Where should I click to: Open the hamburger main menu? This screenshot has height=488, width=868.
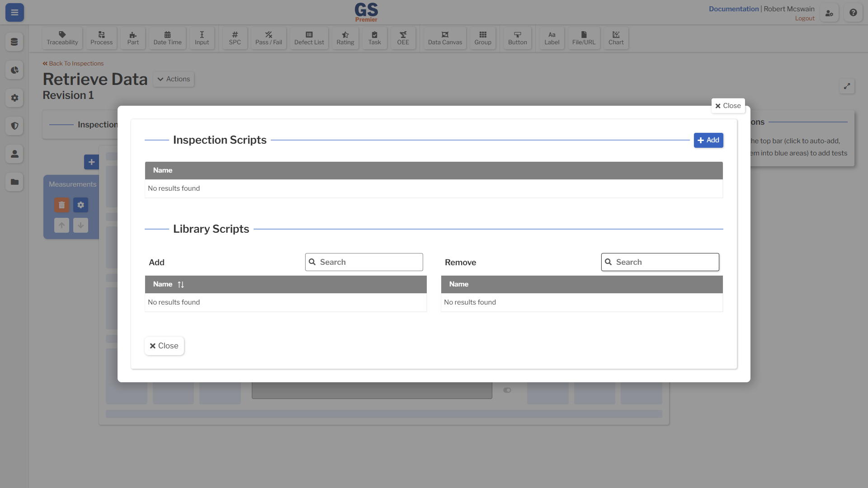[x=14, y=13]
